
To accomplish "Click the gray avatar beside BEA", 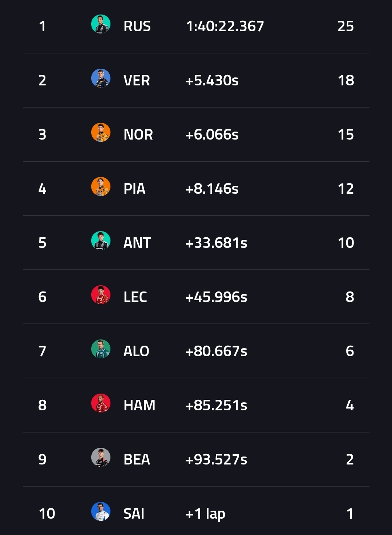I will pyautogui.click(x=101, y=458).
